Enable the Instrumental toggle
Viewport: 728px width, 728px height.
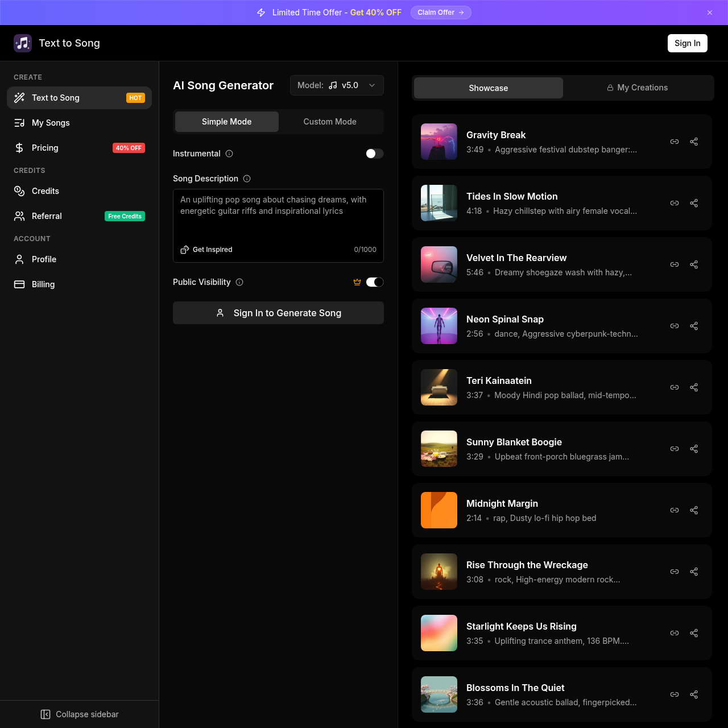pyautogui.click(x=374, y=154)
